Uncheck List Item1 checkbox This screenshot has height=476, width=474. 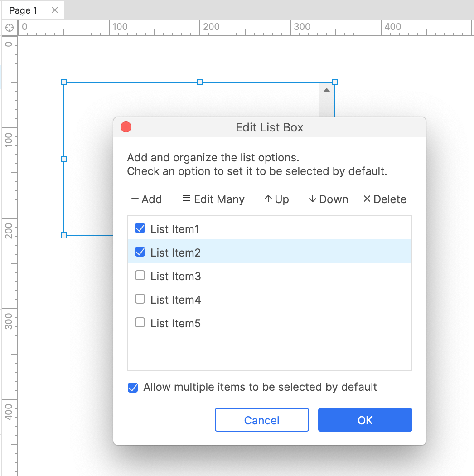(x=140, y=228)
